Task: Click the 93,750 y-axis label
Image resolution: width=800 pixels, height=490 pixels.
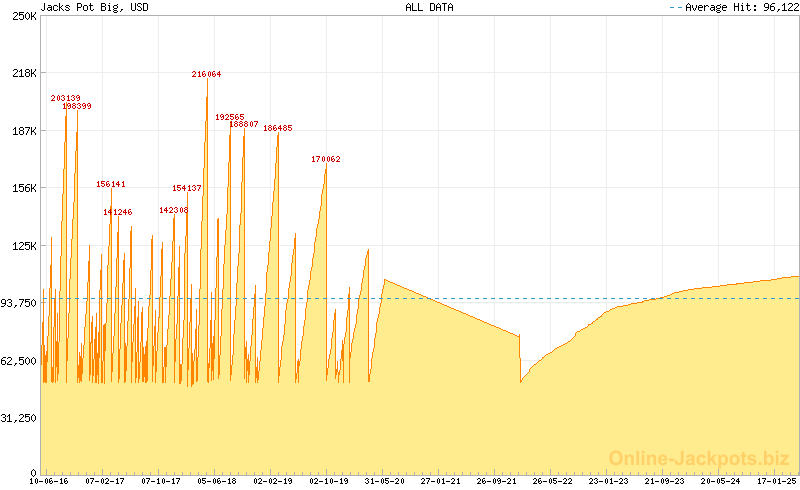Action: [x=19, y=303]
